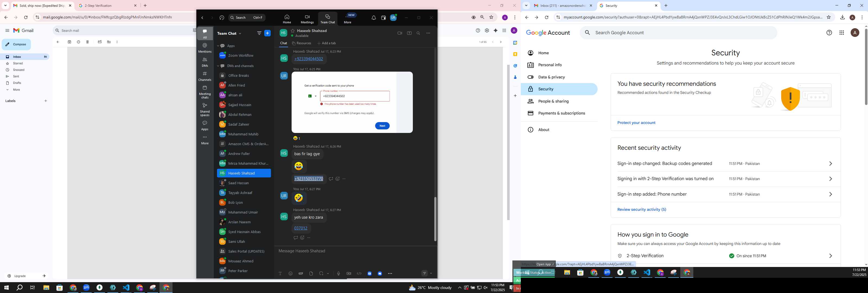Open screenshot options dropdown arrow

[328, 273]
